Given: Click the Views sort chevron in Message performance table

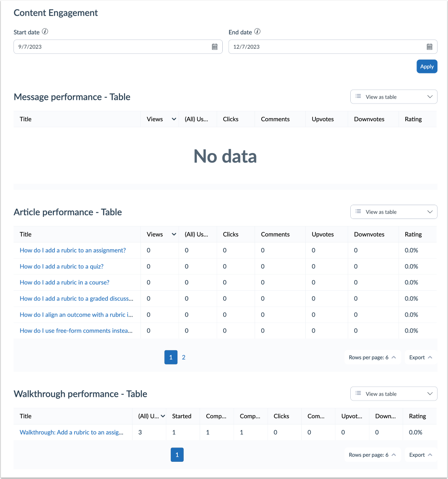Looking at the screenshot, I should [x=174, y=119].
